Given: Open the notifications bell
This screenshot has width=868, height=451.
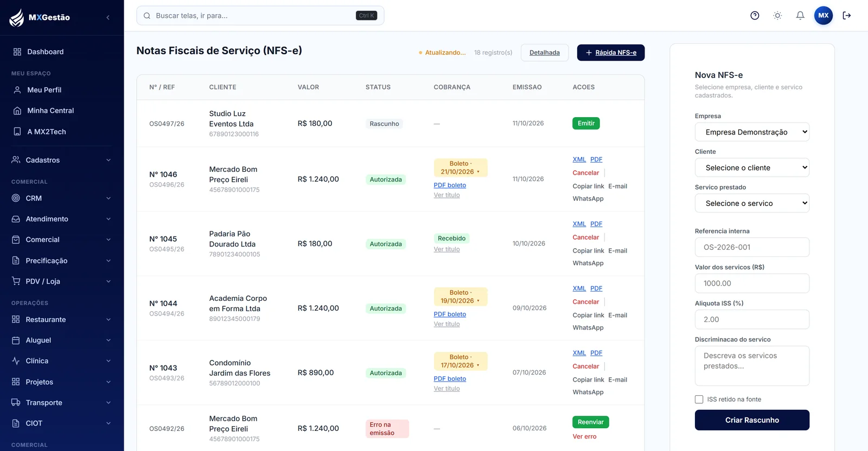Looking at the screenshot, I should 800,16.
